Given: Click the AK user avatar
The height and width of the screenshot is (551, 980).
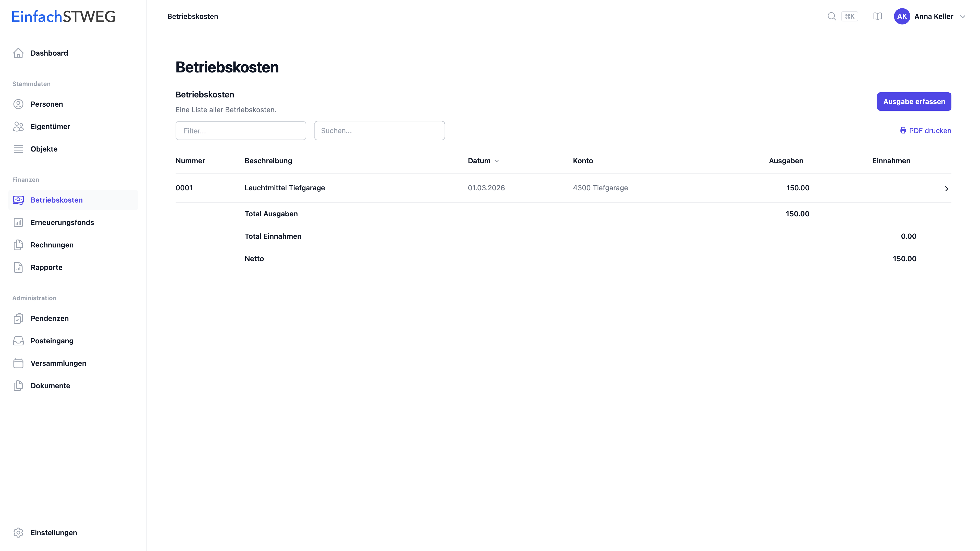Looking at the screenshot, I should click(x=902, y=16).
